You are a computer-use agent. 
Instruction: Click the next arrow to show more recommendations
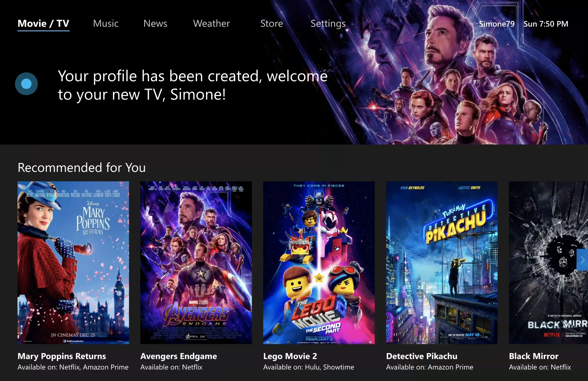[x=582, y=260]
